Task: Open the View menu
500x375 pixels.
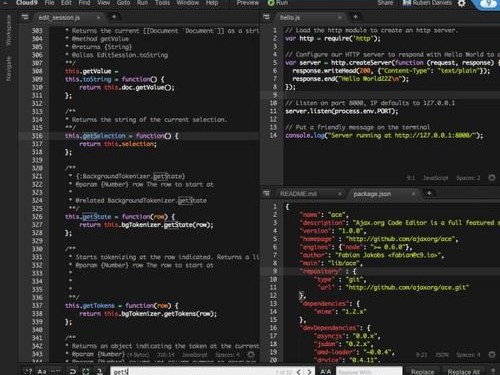Action: pos(103,3)
